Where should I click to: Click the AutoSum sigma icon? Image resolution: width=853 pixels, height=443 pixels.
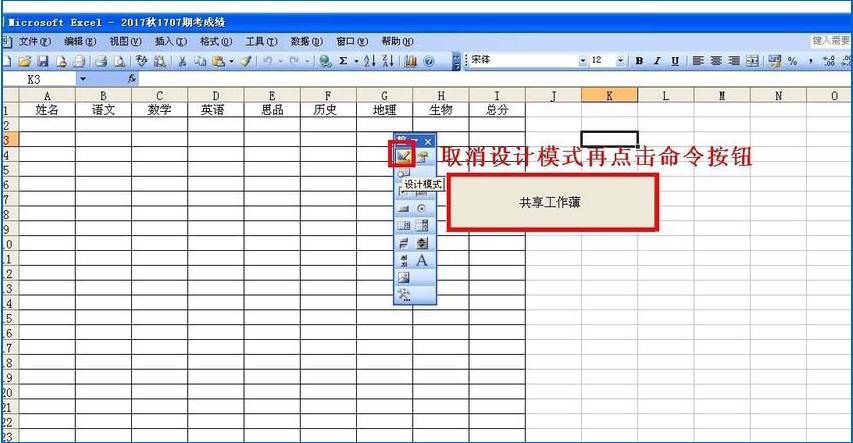coord(343,61)
